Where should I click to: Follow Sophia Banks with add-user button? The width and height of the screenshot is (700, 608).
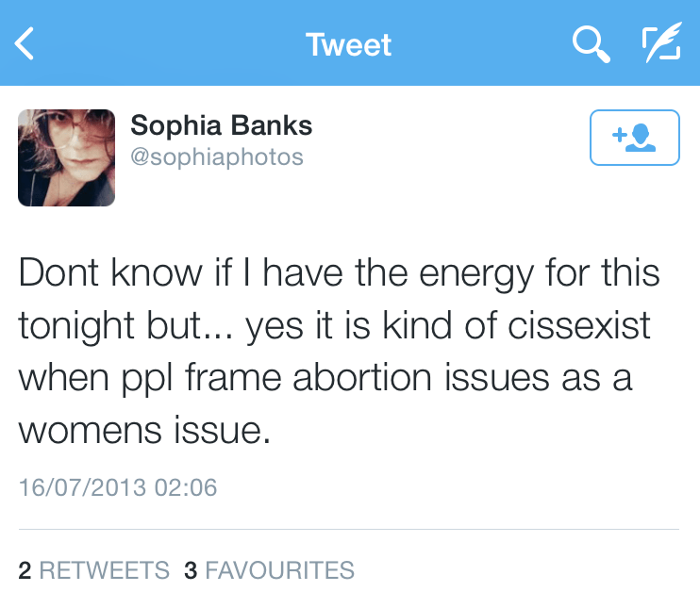click(634, 138)
